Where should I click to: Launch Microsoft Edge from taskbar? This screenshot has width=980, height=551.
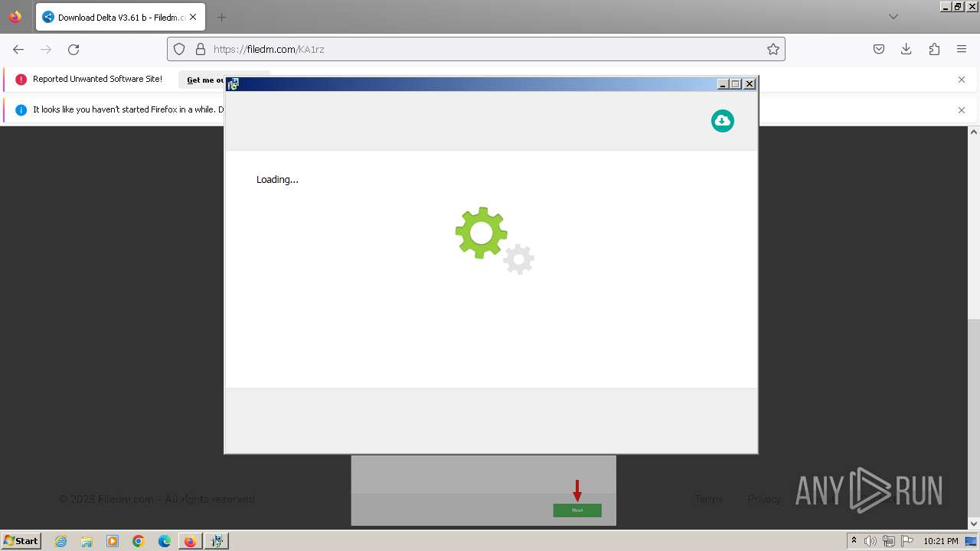(x=165, y=541)
